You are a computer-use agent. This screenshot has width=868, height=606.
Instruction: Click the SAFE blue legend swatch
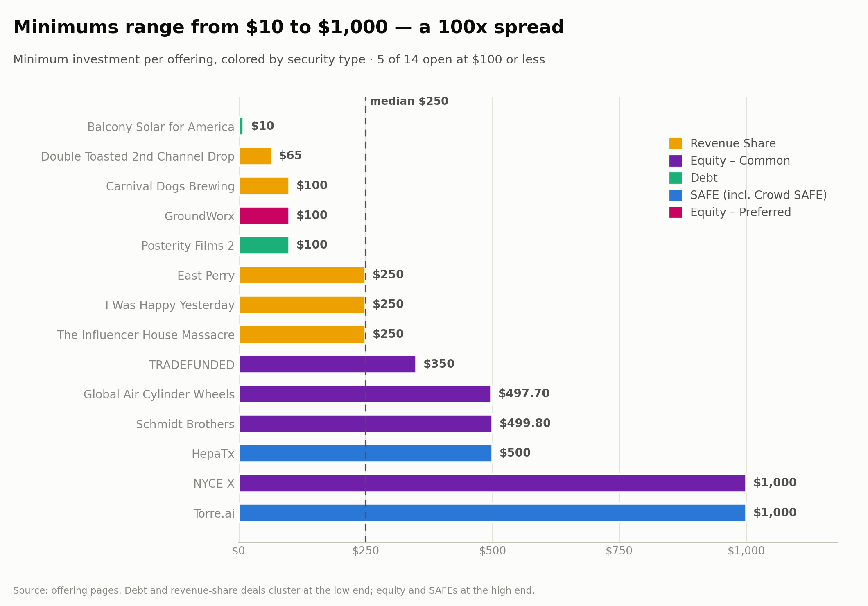pos(676,195)
